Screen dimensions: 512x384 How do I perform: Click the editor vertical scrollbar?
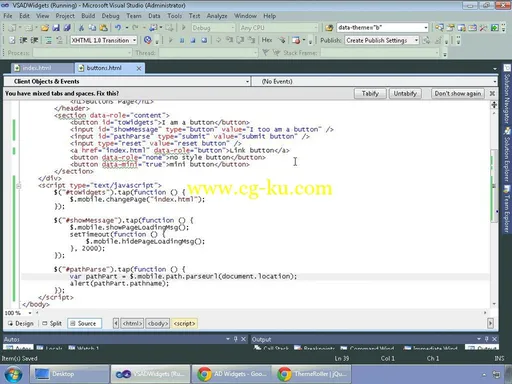[x=494, y=185]
